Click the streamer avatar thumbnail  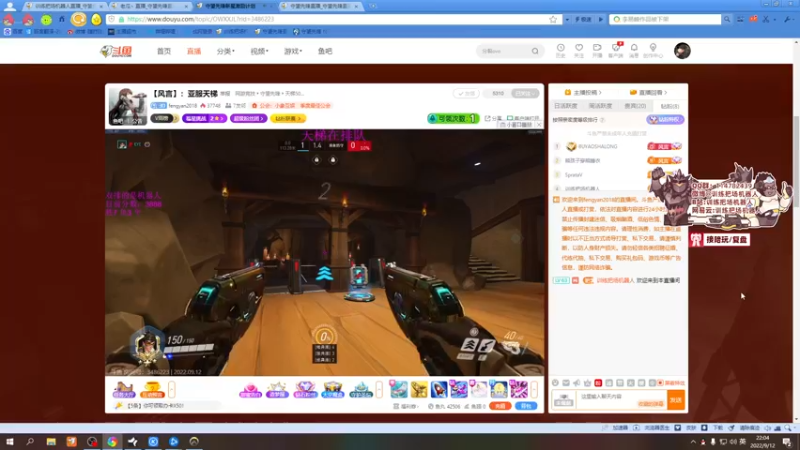[128, 106]
